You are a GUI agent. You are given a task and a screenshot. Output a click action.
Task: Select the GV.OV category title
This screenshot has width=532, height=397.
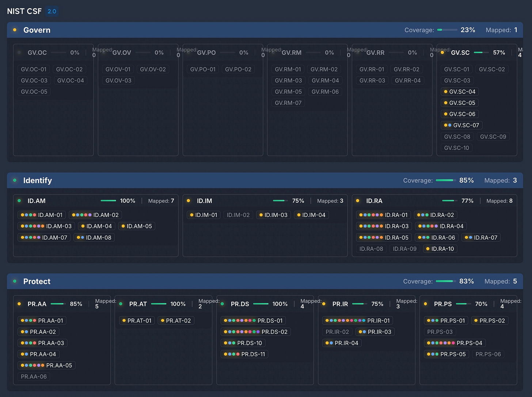click(x=122, y=53)
